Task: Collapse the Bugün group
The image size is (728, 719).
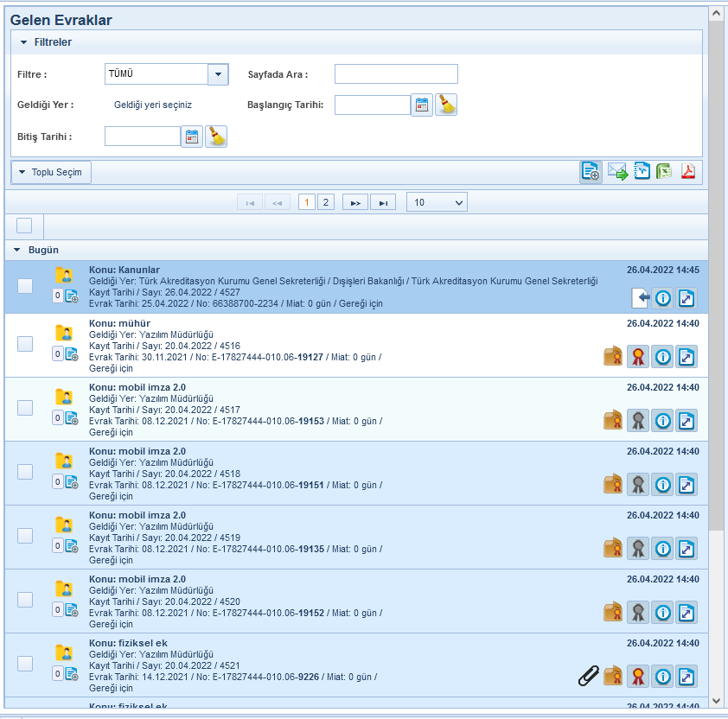Action: (x=16, y=251)
